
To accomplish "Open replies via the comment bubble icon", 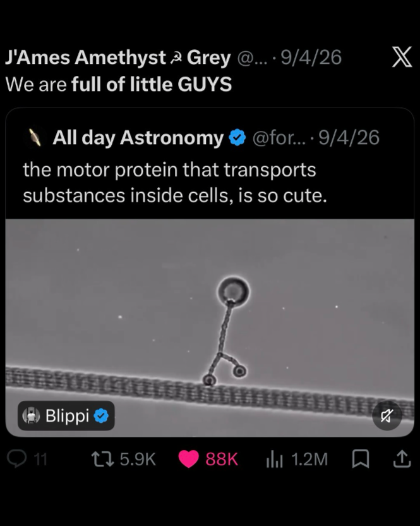I will click(17, 458).
